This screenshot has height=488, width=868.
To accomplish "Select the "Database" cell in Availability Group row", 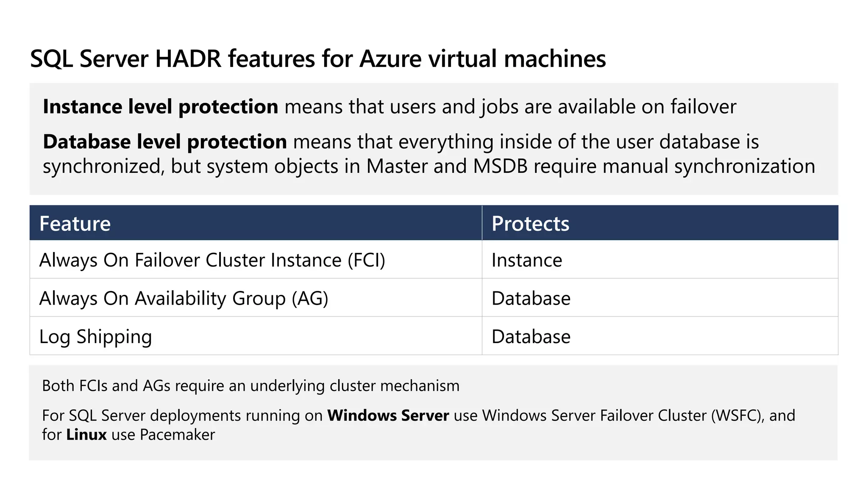I will 531,298.
